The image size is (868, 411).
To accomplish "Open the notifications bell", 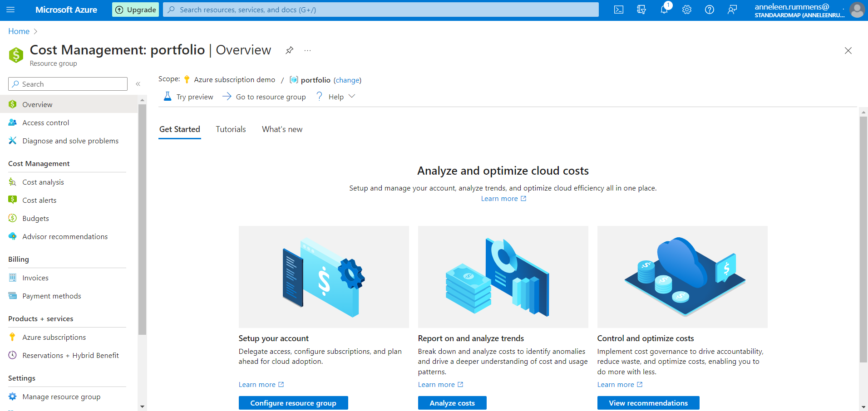I will (x=664, y=10).
